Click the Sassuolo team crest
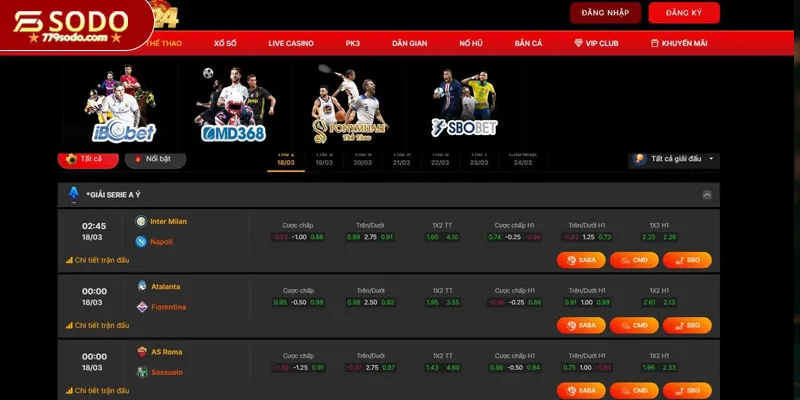The image size is (800, 400). (x=142, y=372)
